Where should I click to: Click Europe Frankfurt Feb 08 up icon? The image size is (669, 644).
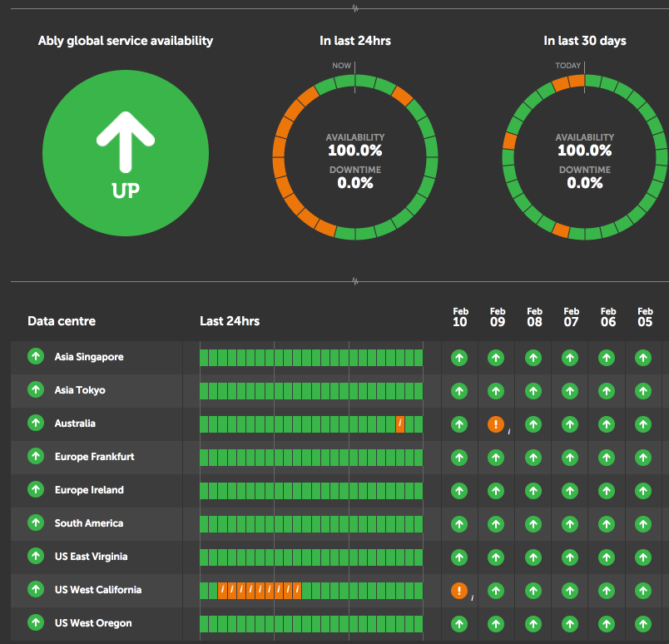(533, 458)
